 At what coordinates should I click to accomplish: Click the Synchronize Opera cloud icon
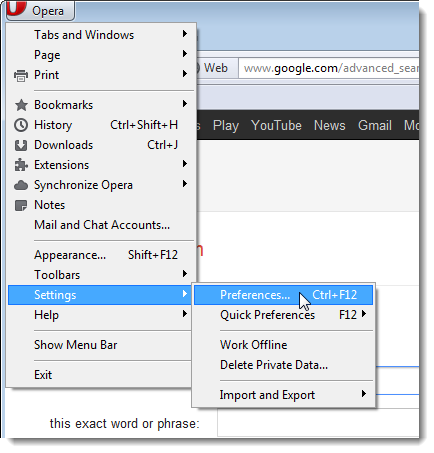coord(21,185)
